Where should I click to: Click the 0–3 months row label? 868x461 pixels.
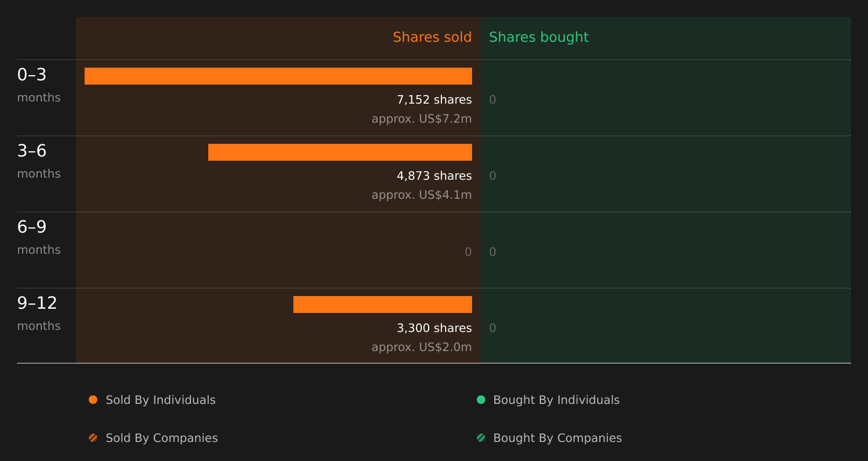point(39,85)
